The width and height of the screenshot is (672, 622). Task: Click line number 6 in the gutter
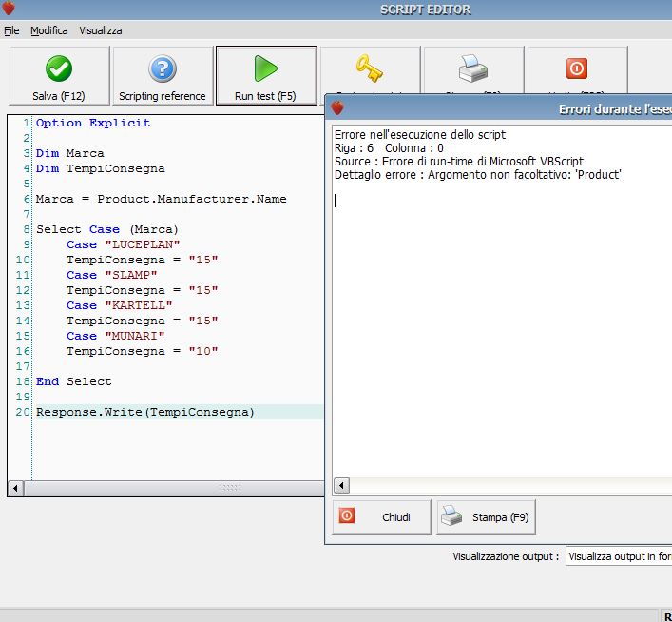(27, 199)
